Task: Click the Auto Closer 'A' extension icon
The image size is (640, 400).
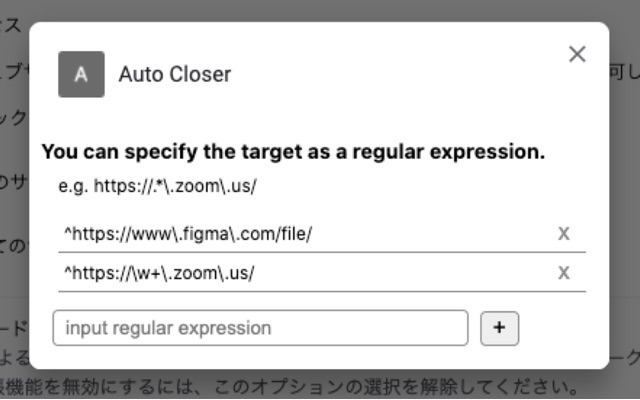Action: [81, 74]
